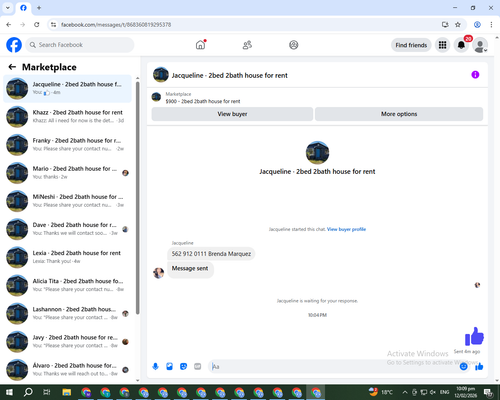Open Chrome's three-dot menu

pyautogui.click(x=491, y=25)
